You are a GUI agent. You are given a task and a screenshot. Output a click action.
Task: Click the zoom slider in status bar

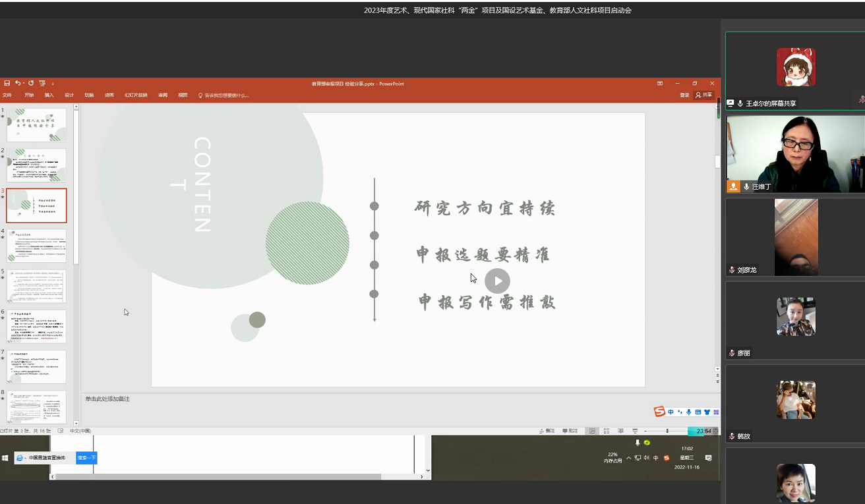click(x=667, y=431)
